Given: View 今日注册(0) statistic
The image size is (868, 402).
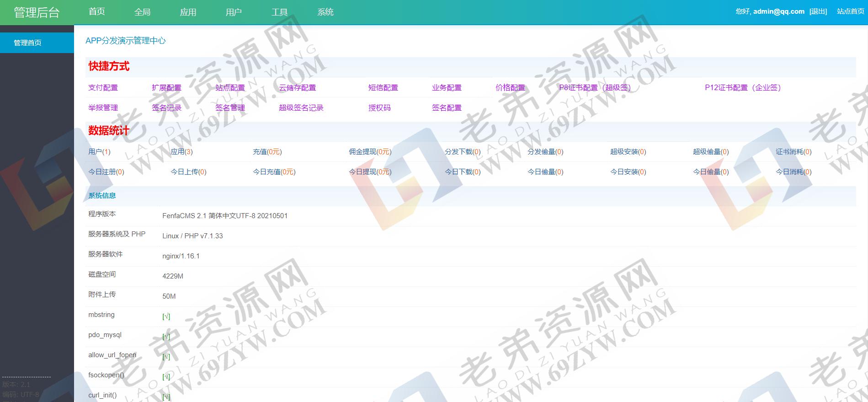Looking at the screenshot, I should pyautogui.click(x=107, y=172).
